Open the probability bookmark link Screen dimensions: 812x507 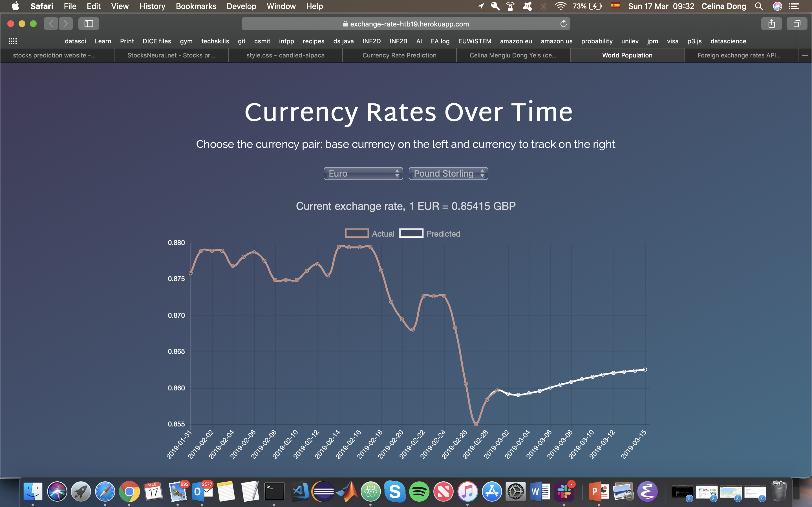point(597,41)
